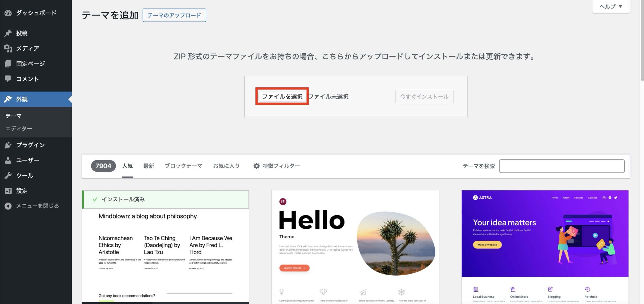Switch to the ブロックテーマ tab
The width and height of the screenshot is (644, 304).
[x=183, y=166]
